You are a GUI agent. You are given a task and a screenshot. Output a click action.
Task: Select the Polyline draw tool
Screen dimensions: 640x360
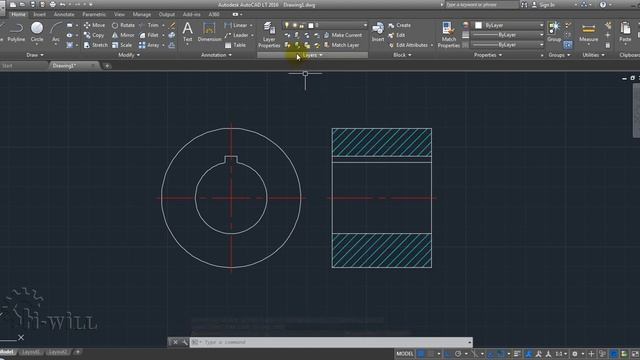pyautogui.click(x=16, y=32)
